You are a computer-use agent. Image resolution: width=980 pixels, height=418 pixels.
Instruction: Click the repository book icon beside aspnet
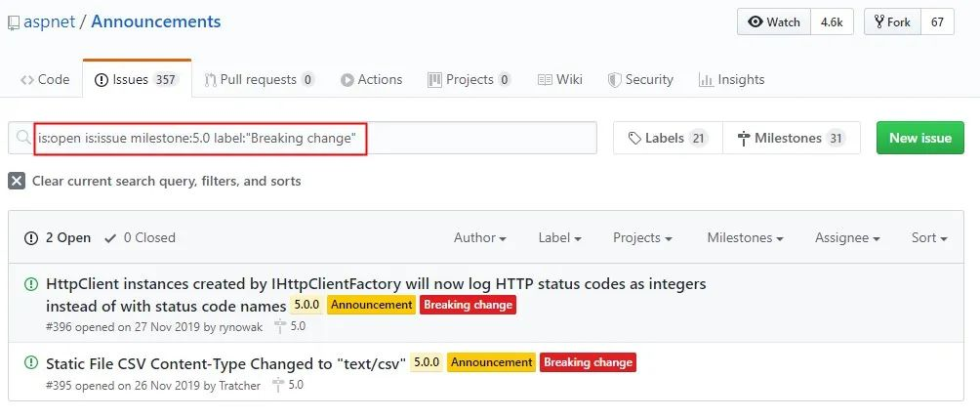coord(14,22)
